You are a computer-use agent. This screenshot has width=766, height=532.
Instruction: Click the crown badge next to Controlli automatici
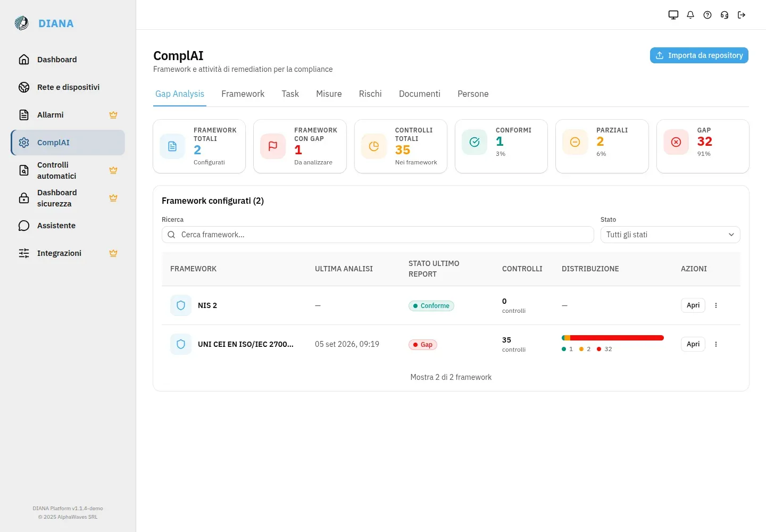click(113, 170)
